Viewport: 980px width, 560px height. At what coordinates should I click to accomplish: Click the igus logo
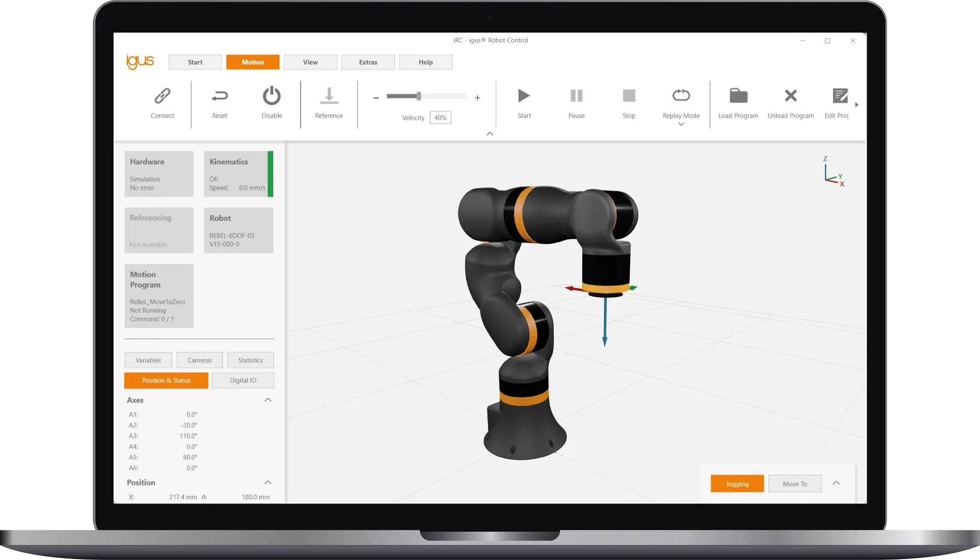coord(140,62)
